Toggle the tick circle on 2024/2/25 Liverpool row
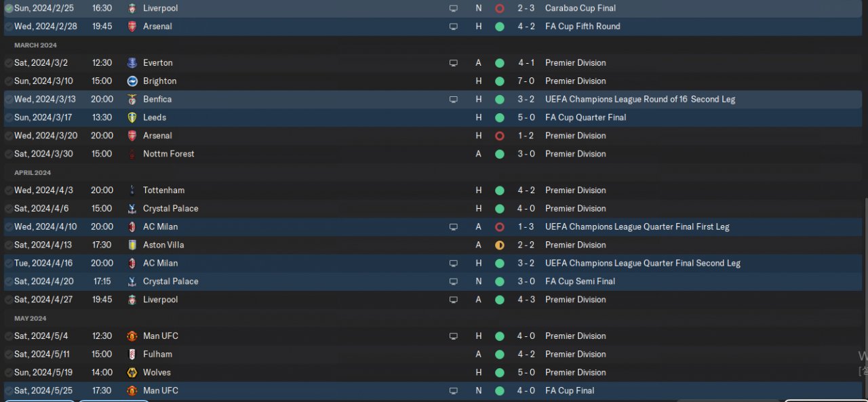 [x=9, y=9]
